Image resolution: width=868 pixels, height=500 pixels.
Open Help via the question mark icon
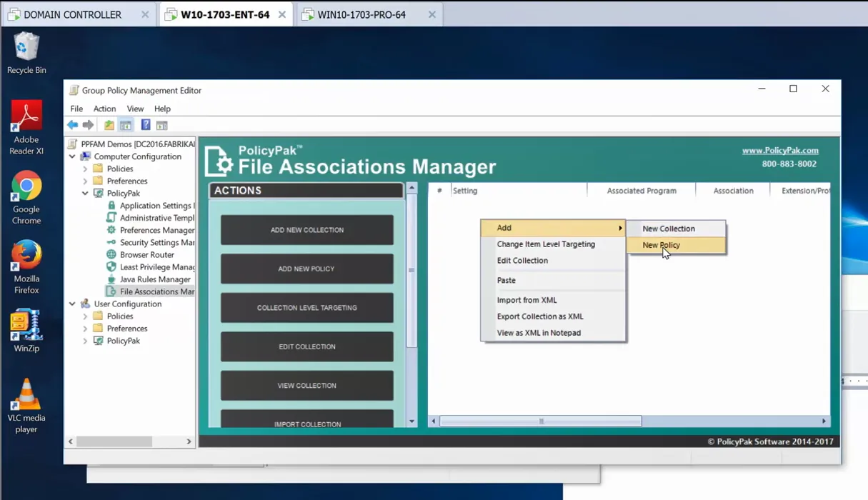pyautogui.click(x=146, y=125)
